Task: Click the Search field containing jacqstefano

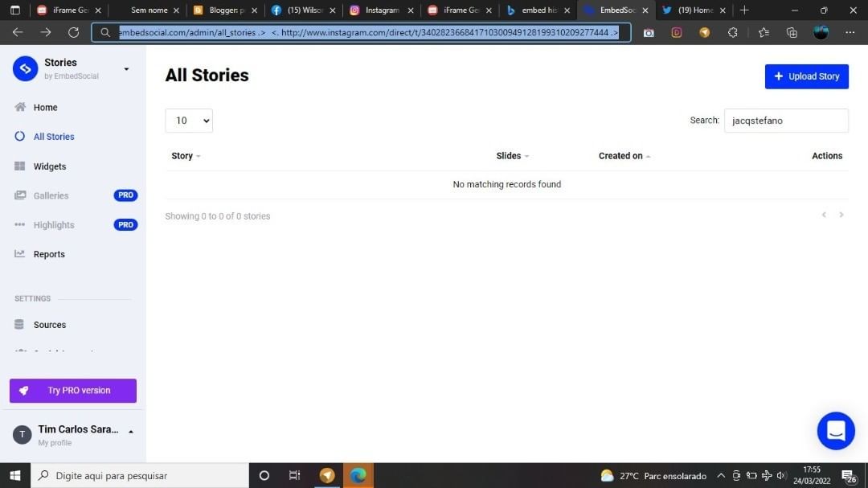Action: coord(786,121)
